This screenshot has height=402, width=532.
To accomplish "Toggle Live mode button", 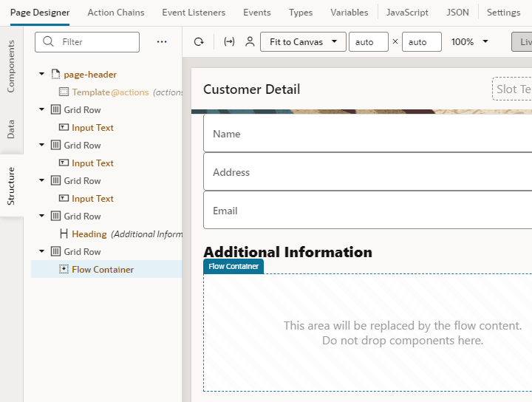I will click(x=522, y=42).
